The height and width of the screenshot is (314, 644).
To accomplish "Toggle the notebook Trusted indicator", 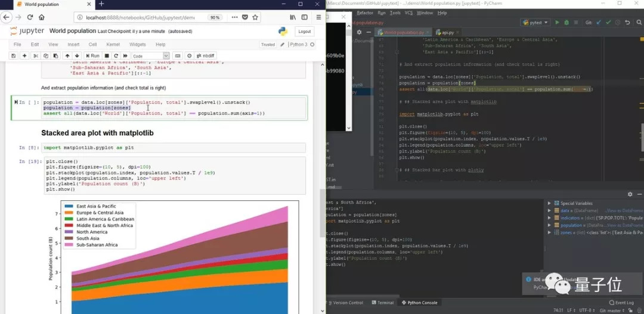I will (268, 45).
